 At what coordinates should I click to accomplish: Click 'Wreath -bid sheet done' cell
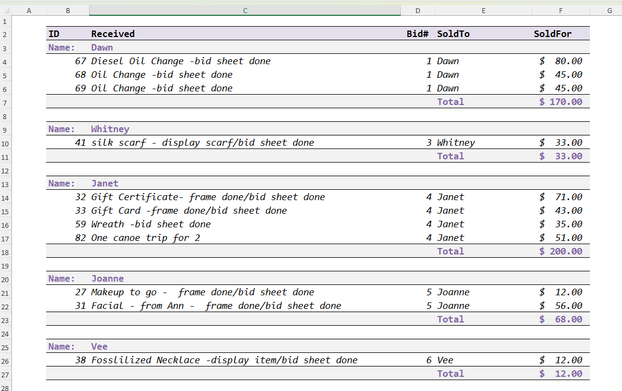pyautogui.click(x=245, y=224)
